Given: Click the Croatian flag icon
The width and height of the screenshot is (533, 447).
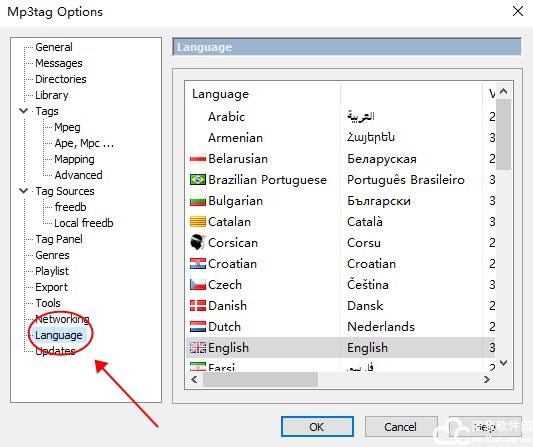Looking at the screenshot, I should (197, 263).
